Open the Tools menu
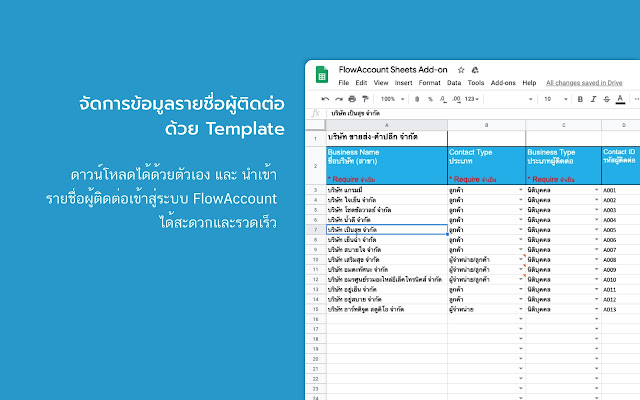640x400 pixels. click(476, 83)
